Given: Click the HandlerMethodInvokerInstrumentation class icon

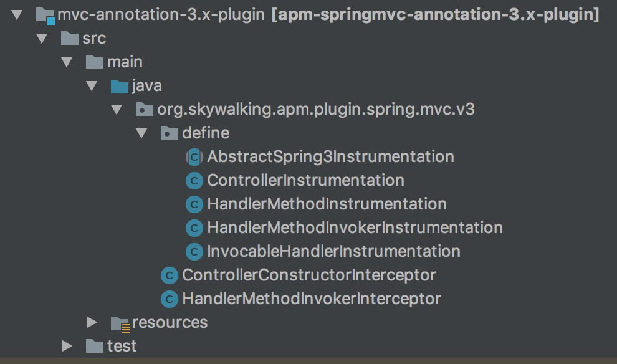Looking at the screenshot, I should [194, 228].
